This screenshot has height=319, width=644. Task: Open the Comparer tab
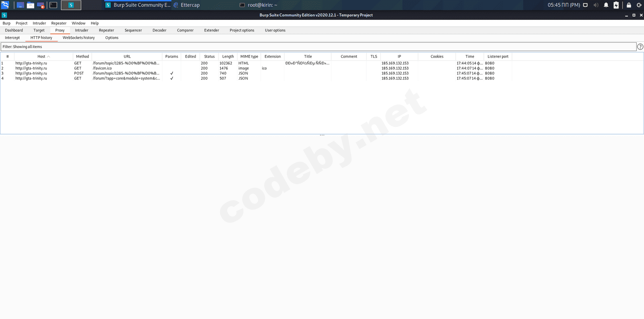tap(185, 30)
